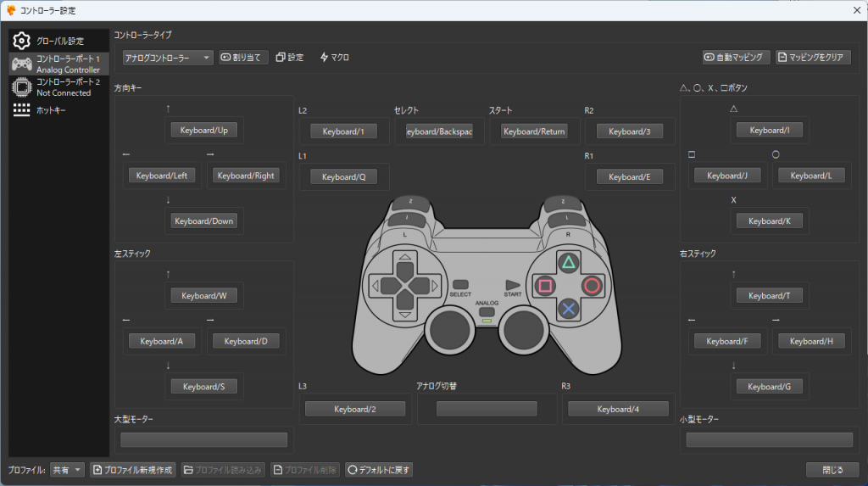Rebind D-pad down Keyboard/Down
868x486 pixels.
203,221
